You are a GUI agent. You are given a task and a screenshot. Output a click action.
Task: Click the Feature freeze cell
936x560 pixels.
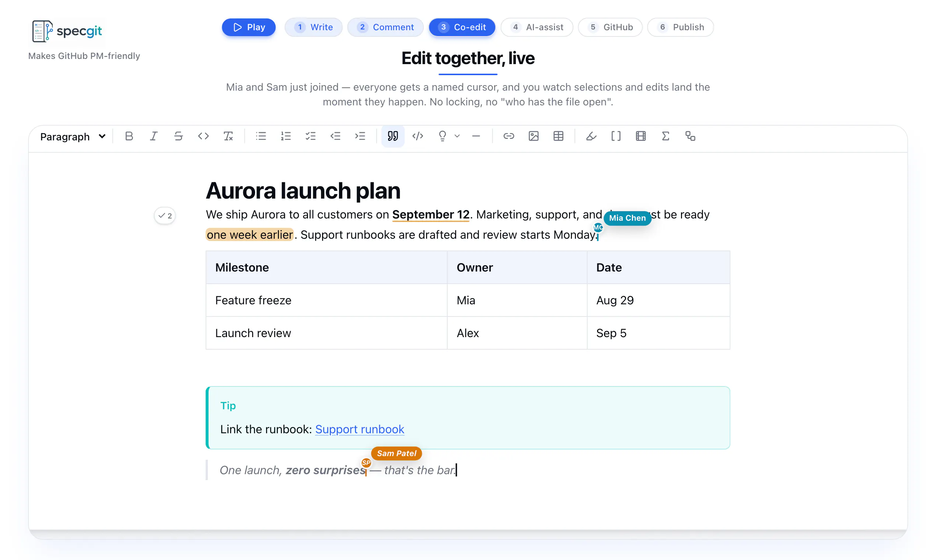(x=326, y=300)
